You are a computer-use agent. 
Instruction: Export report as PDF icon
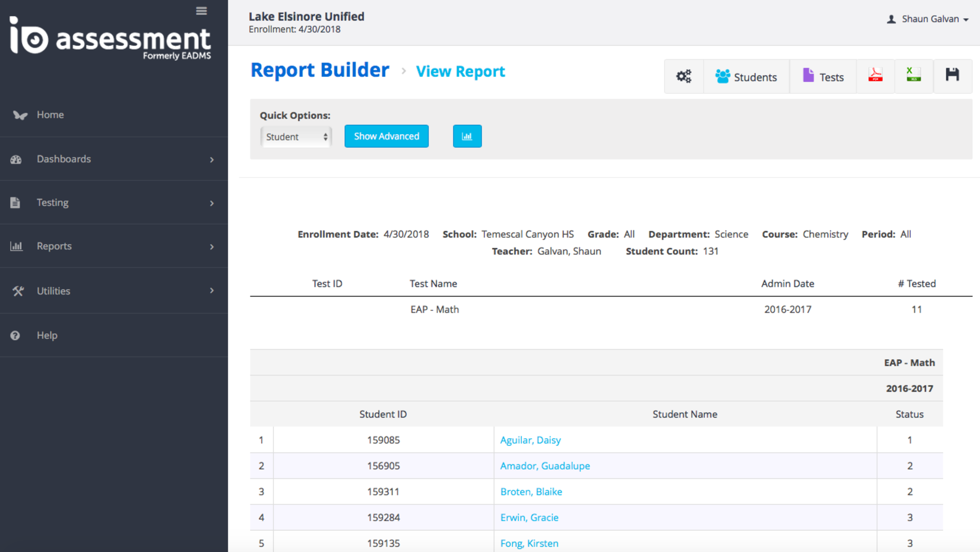point(875,76)
